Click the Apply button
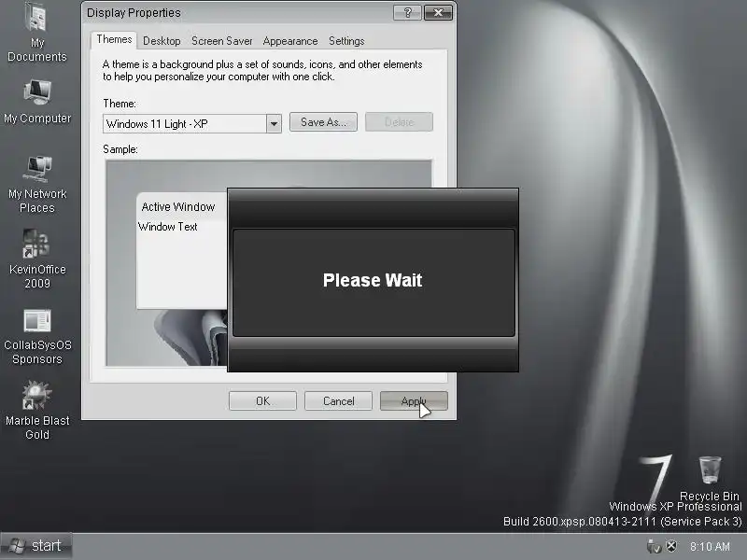 pyautogui.click(x=414, y=401)
